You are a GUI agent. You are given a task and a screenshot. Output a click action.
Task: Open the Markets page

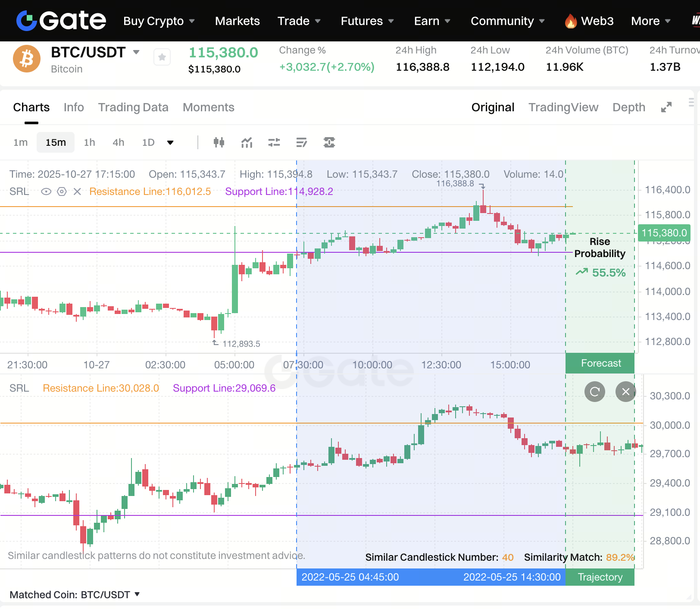tap(237, 21)
